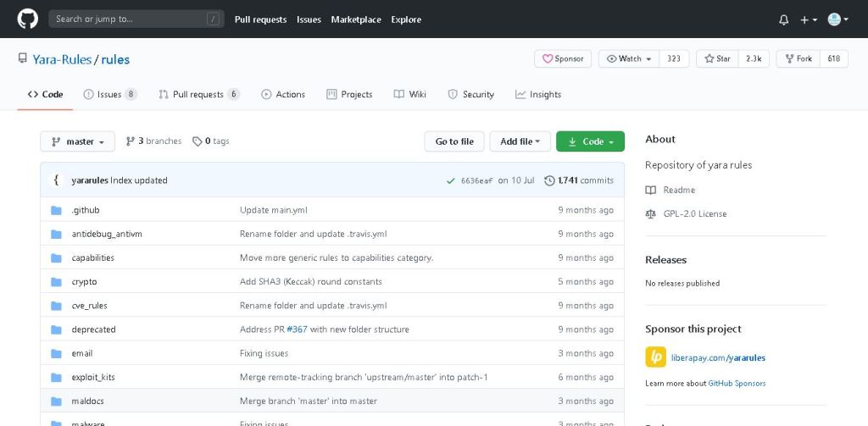Click the green commit status checkmark
This screenshot has height=426, width=868.
(450, 180)
